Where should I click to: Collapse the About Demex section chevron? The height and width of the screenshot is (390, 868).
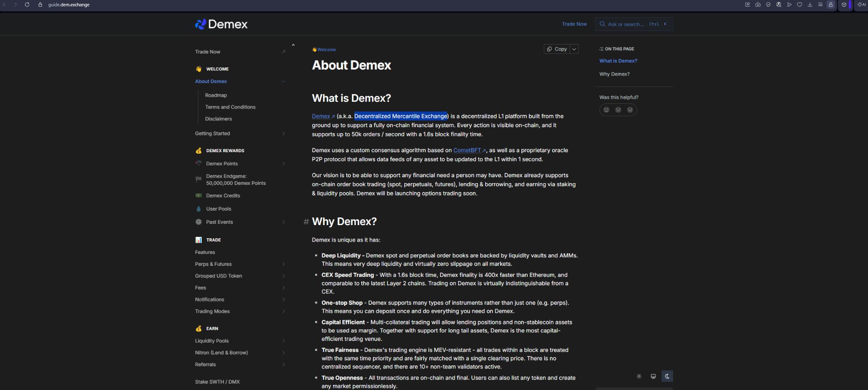click(284, 81)
